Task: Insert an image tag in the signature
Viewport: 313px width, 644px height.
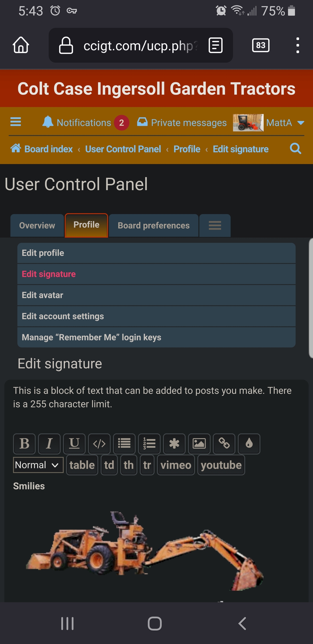Action: [199, 444]
